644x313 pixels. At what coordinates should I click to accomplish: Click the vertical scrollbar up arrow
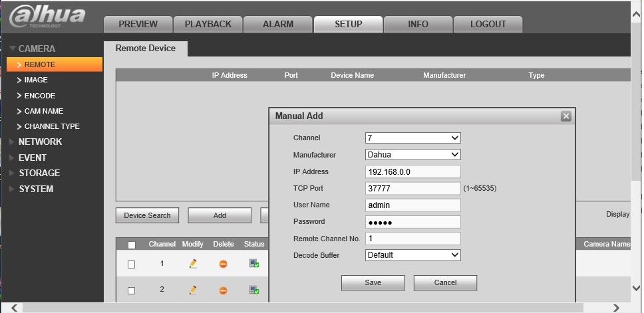coord(636,15)
